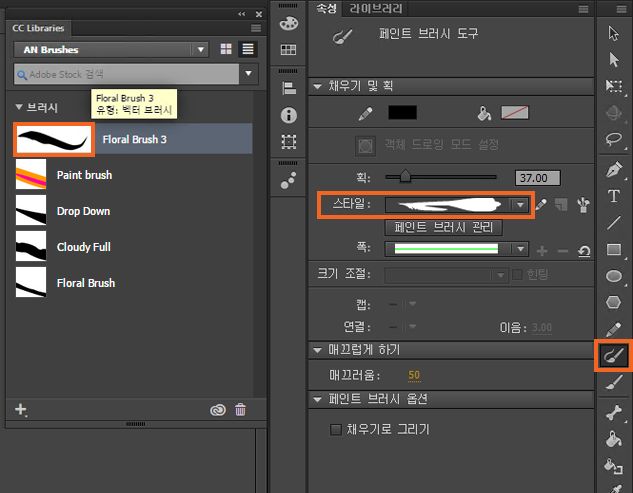Image resolution: width=633 pixels, height=493 pixels.
Task: Click the smoothing value 50
Action: click(414, 375)
